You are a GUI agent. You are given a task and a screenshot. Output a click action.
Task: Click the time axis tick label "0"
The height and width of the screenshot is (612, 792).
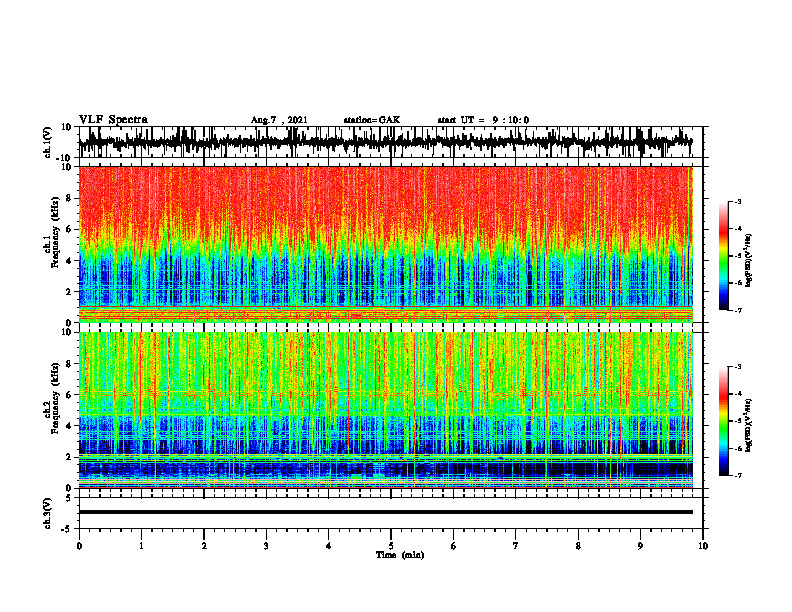[x=79, y=546]
